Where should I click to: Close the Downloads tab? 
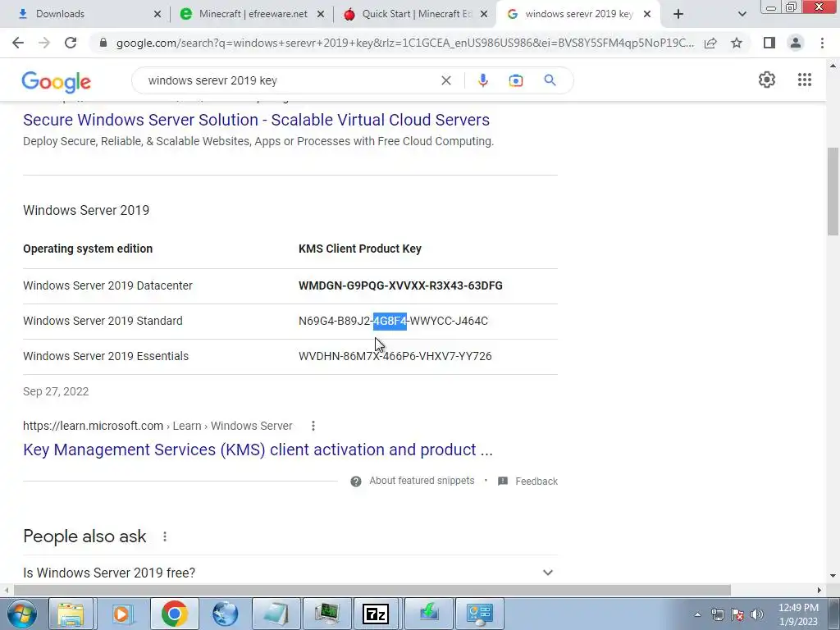157,14
